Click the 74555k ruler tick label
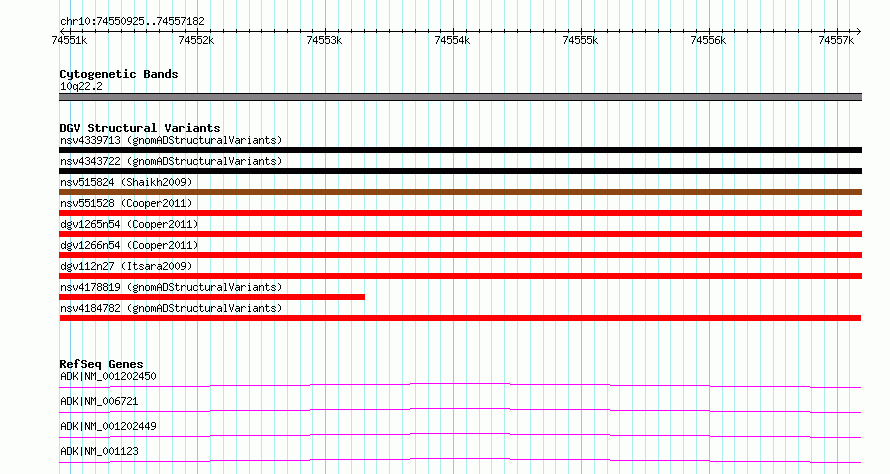890x474 pixels. pos(580,40)
